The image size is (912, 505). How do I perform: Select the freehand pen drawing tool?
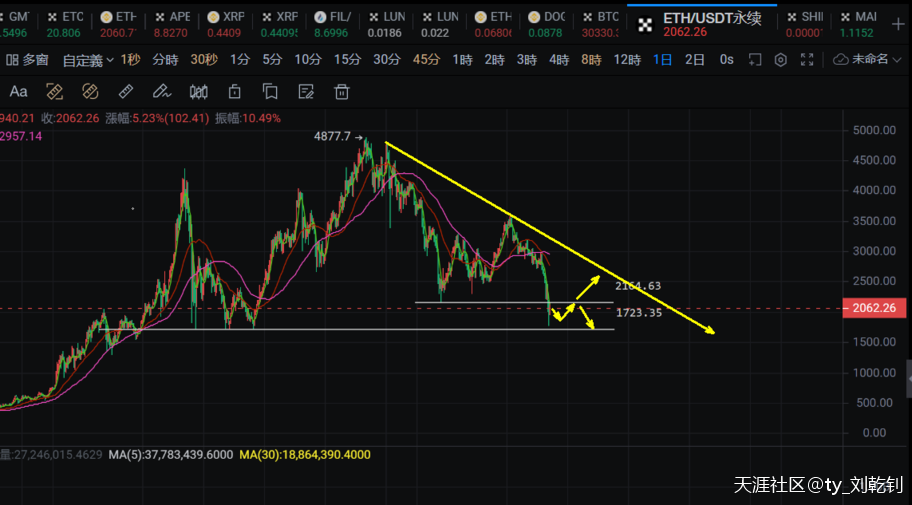[161, 93]
